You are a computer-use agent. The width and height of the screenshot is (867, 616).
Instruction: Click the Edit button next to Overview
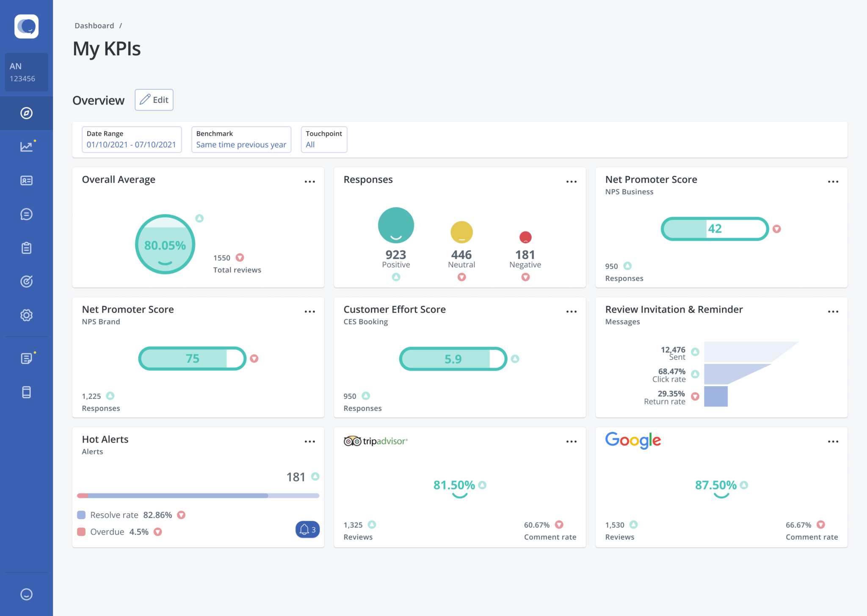pyautogui.click(x=154, y=100)
